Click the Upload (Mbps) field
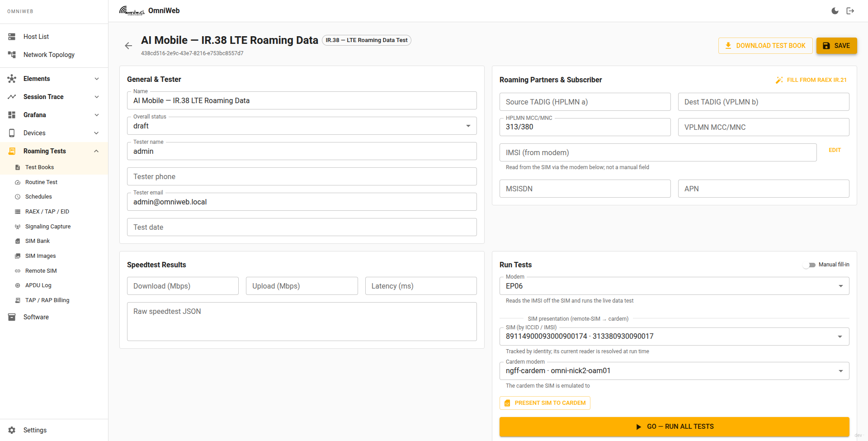 click(x=302, y=286)
